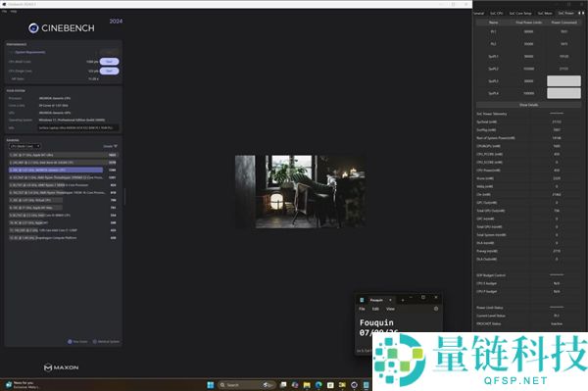Screen dimensions: 588x391
Task: Select the Apple M1 Max ranking row
Action: point(63,208)
